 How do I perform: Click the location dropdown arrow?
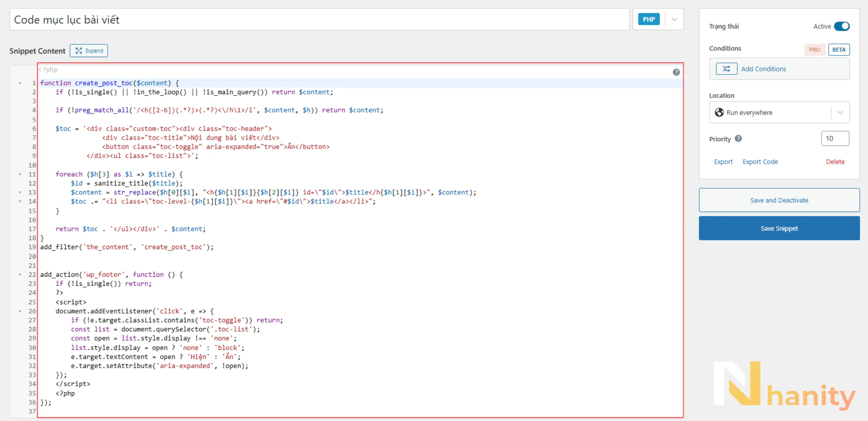pos(840,113)
